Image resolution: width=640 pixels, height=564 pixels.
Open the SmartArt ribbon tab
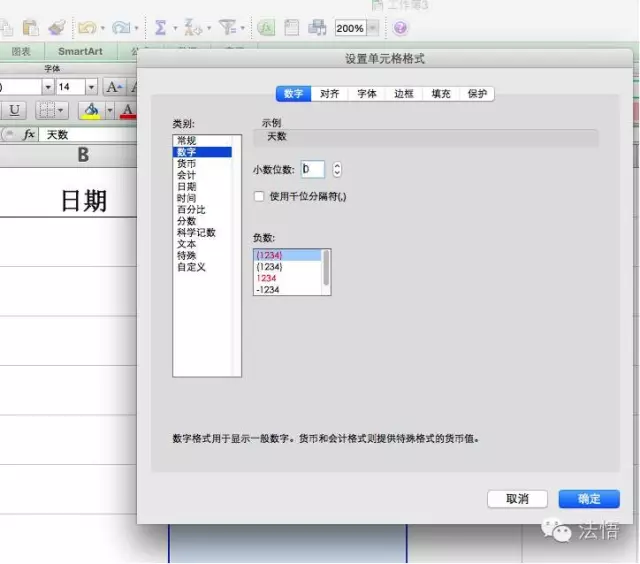pos(80,51)
